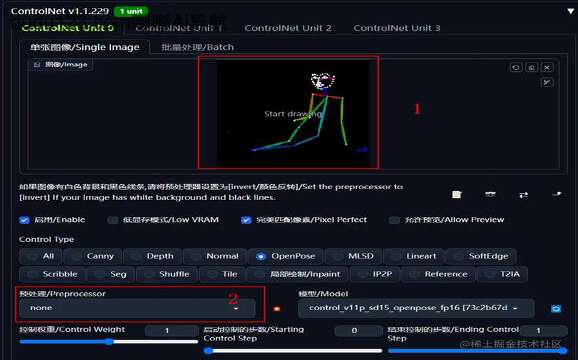578x360 pixels.
Task: Click the send dimensions arrow icon
Action: (557, 194)
